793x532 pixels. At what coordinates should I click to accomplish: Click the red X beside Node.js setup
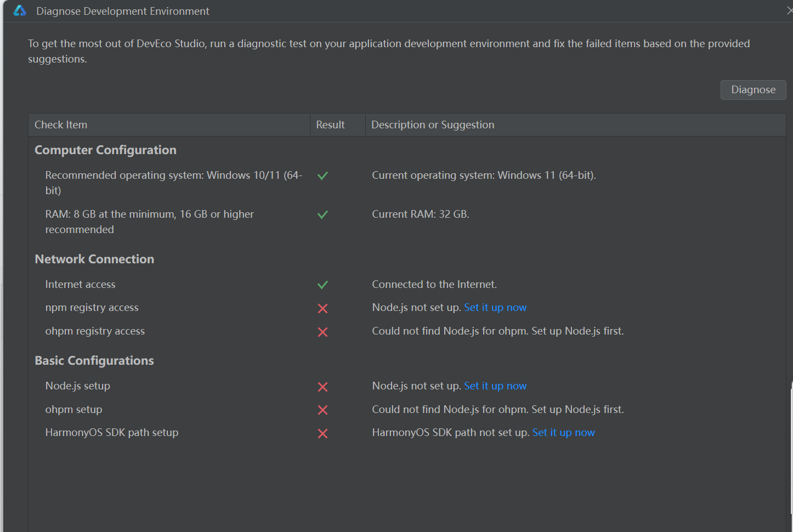point(322,387)
